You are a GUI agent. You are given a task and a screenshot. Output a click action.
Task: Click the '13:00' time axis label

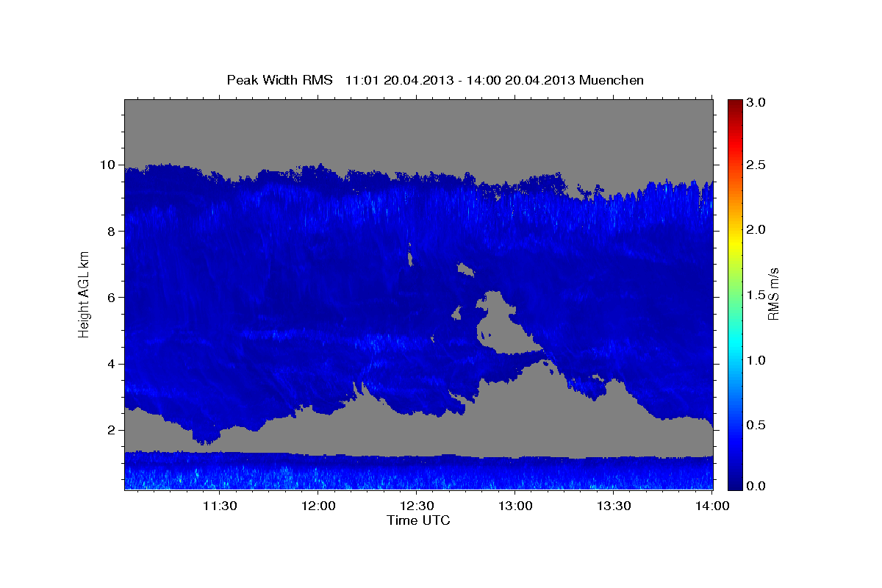click(515, 506)
